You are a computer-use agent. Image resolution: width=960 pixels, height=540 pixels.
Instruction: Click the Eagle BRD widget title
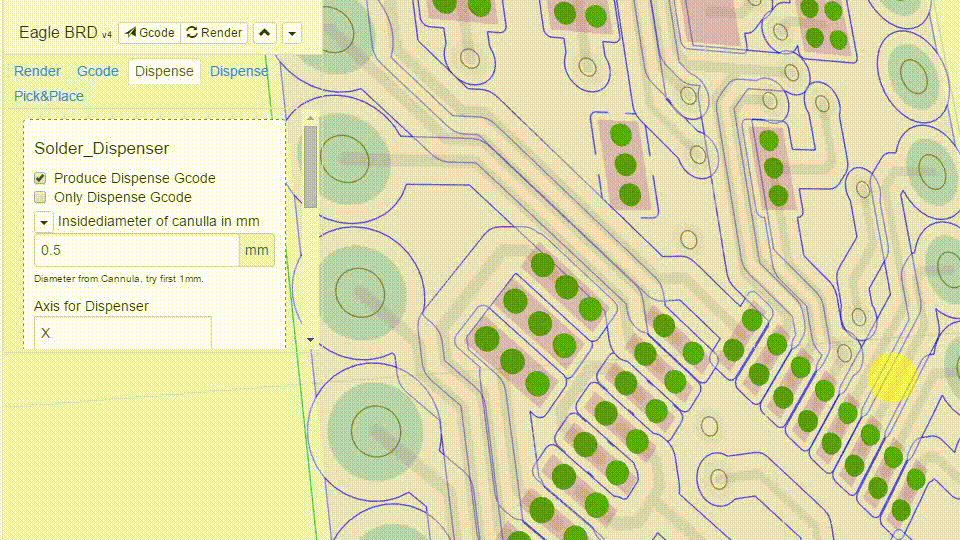58,32
